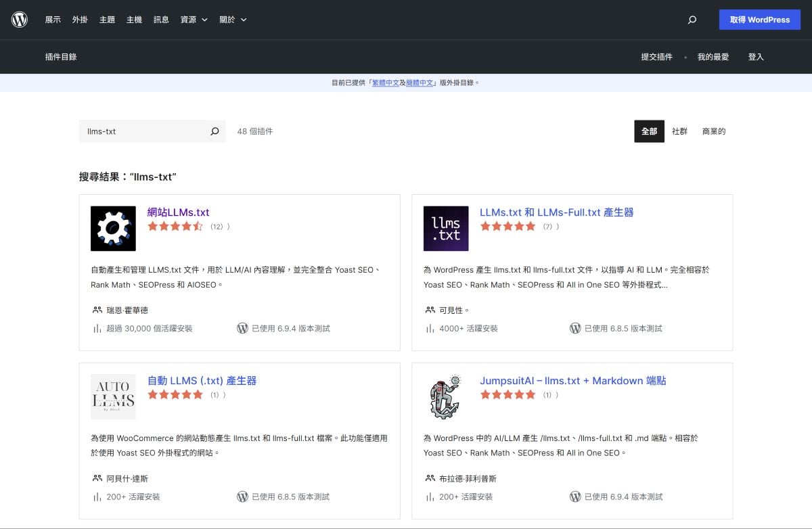Click star rating of LLMs-Full.txt 產生器

[x=508, y=227]
